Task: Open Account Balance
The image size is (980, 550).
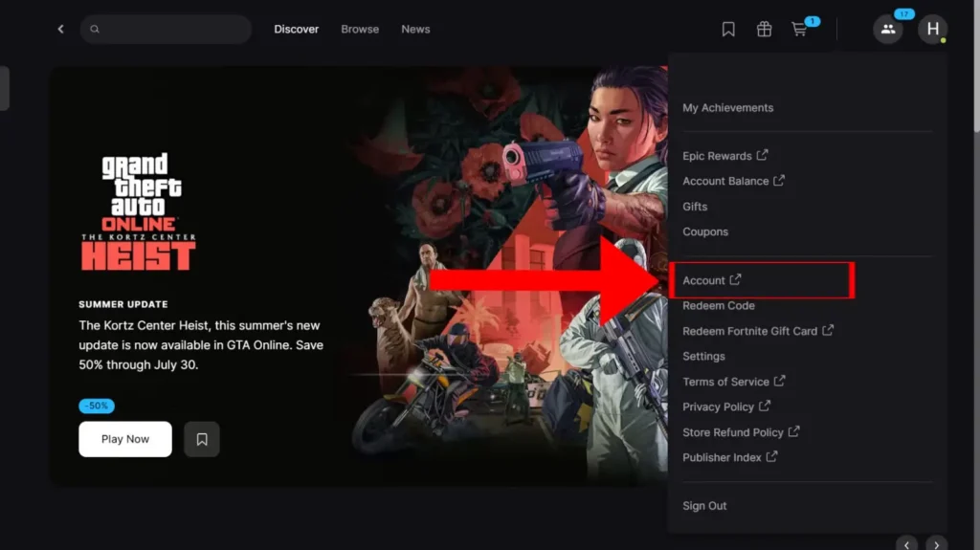Action: click(733, 181)
